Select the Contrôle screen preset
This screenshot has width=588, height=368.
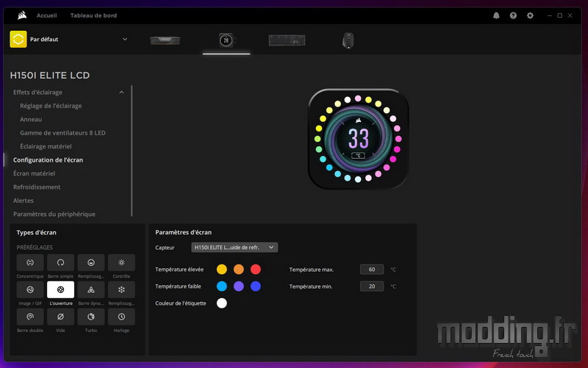pos(121,262)
